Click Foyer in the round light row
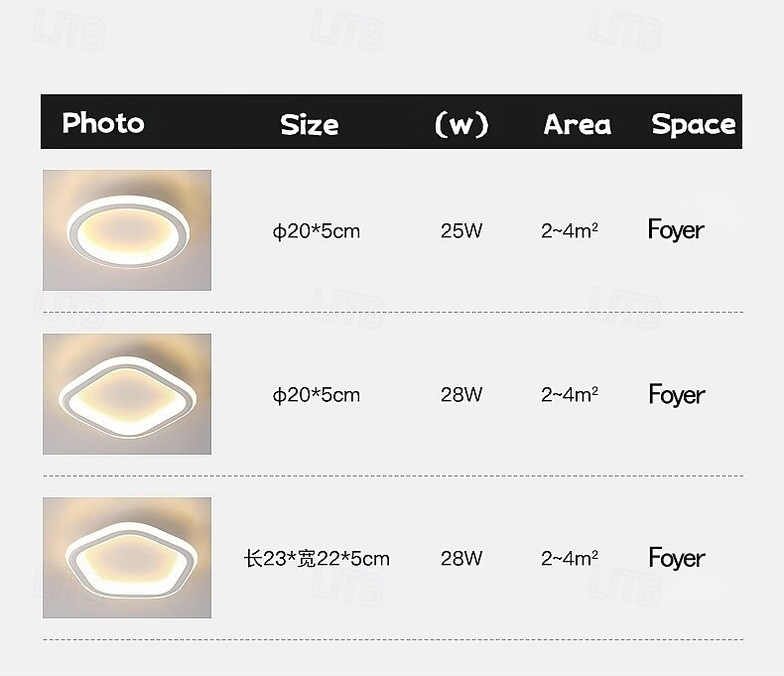Screen dimensions: 784x676 676,230
